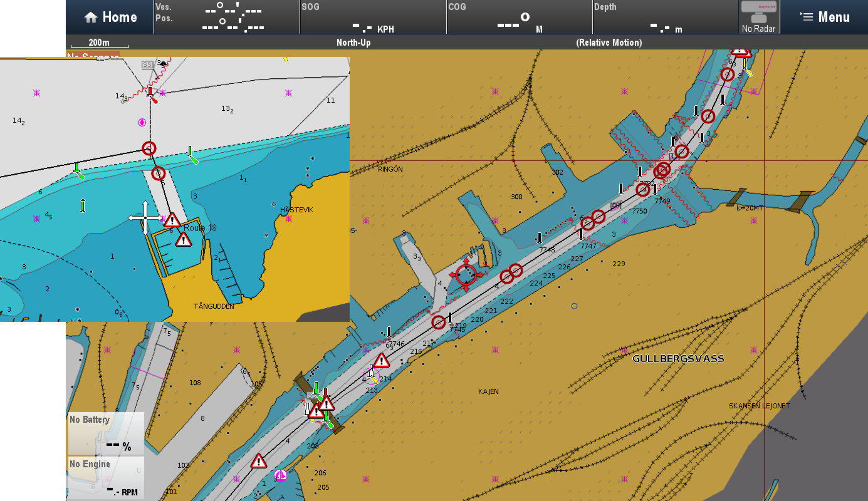Click warning triangle beside Route 18 label
This screenshot has height=501, width=868.
click(x=172, y=220)
